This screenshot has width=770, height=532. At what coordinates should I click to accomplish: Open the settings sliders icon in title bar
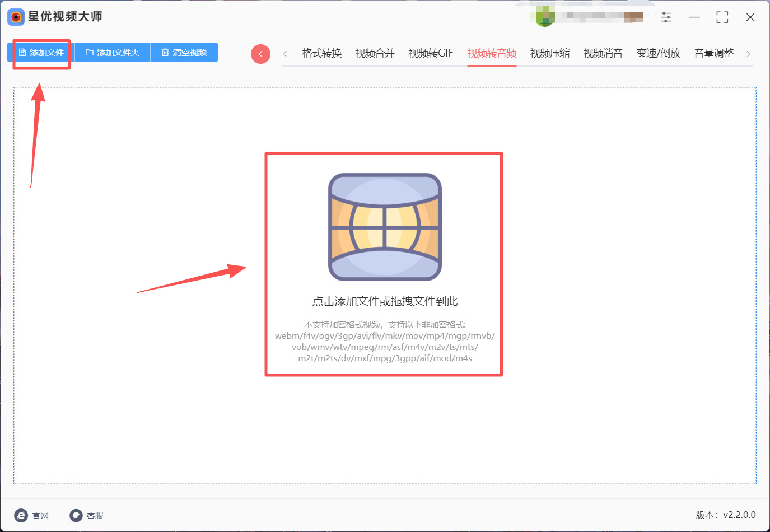pos(666,17)
